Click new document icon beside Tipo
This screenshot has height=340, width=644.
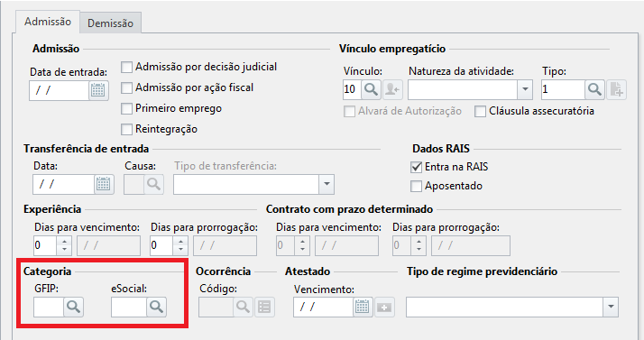coord(616,89)
